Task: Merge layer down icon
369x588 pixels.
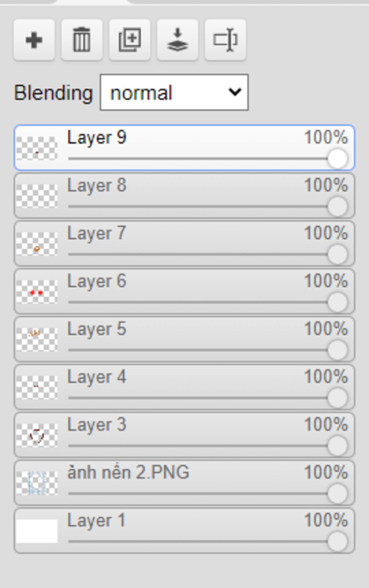Action: [x=178, y=40]
